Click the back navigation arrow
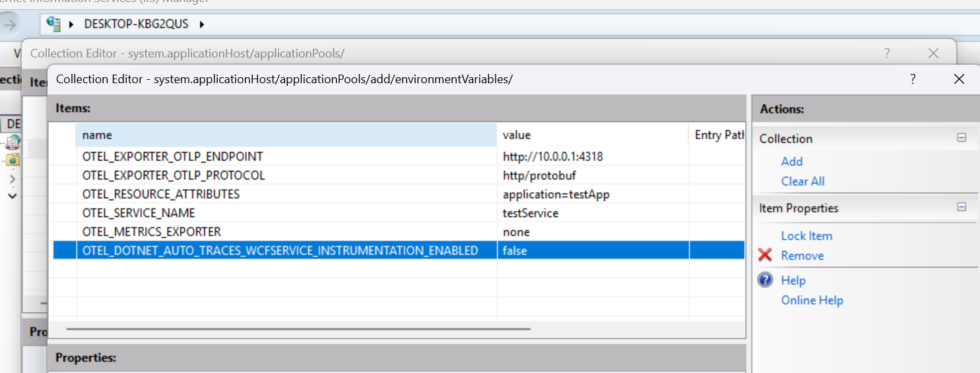This screenshot has width=980, height=373. [10, 24]
